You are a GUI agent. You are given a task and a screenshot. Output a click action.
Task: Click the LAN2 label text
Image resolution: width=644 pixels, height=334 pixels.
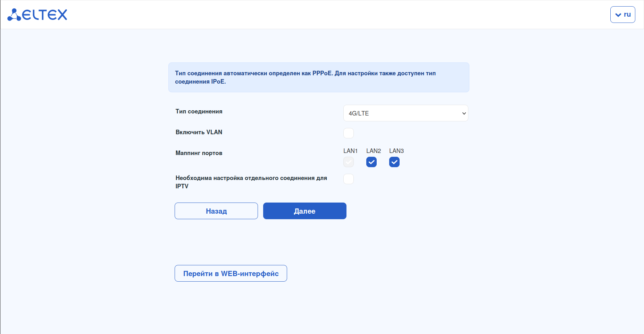tap(374, 151)
